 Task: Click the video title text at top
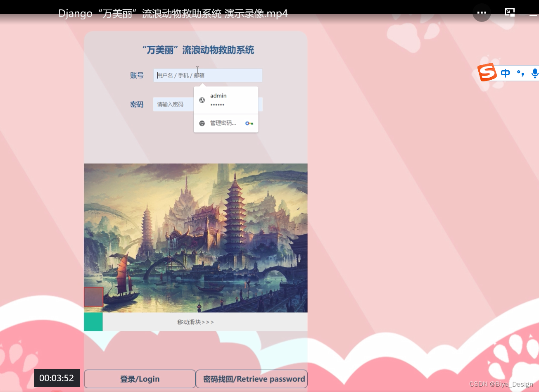pyautogui.click(x=173, y=13)
